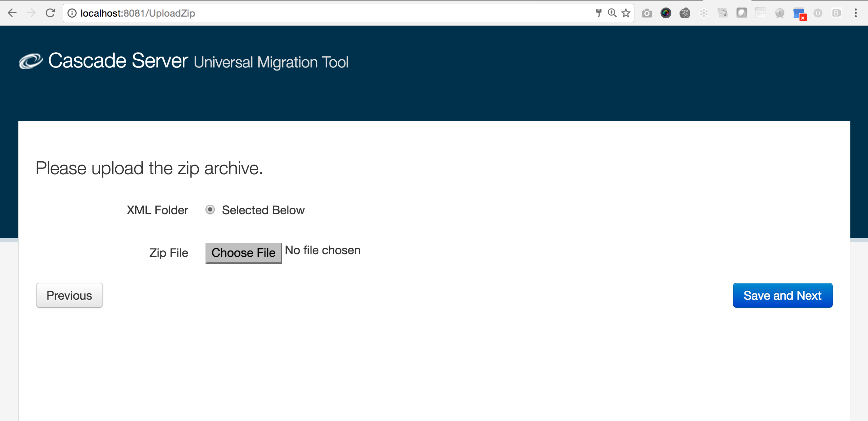Go back to the previous page in browser
This screenshot has width=868, height=421.
[12, 13]
